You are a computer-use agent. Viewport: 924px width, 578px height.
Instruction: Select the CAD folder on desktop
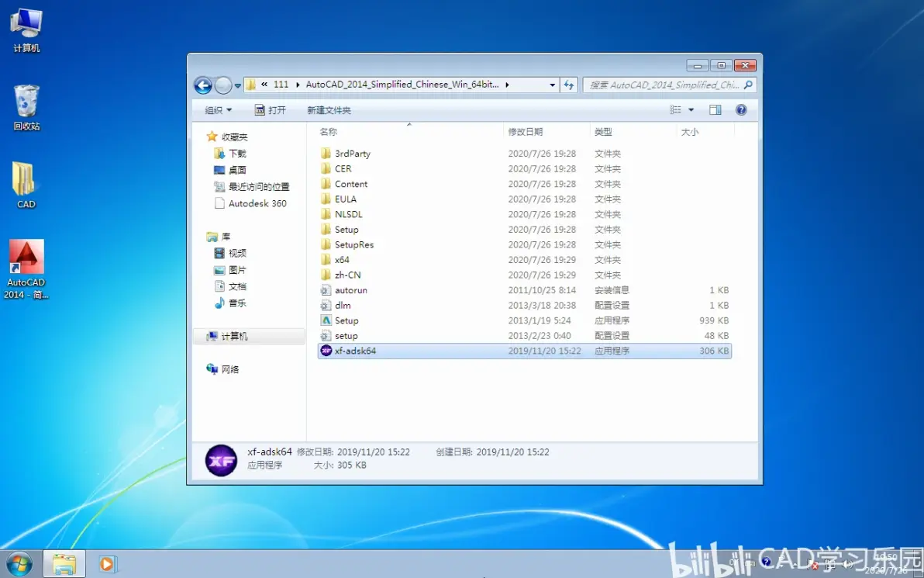click(25, 185)
